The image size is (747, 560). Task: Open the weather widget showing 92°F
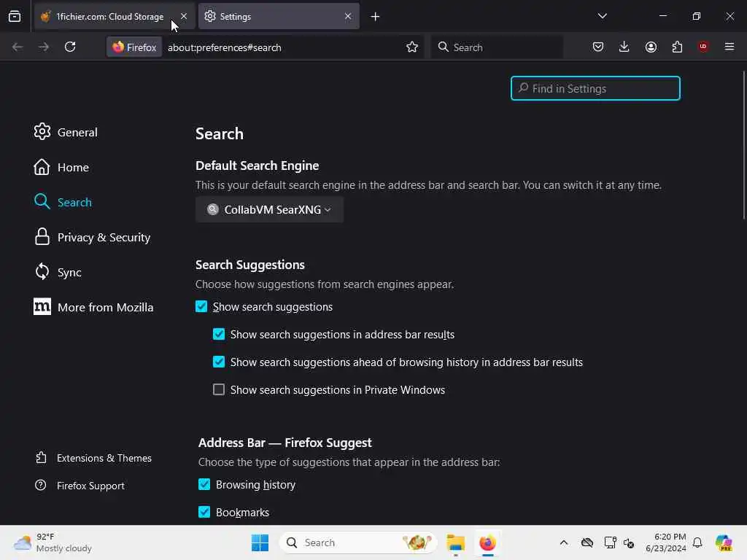click(53, 542)
